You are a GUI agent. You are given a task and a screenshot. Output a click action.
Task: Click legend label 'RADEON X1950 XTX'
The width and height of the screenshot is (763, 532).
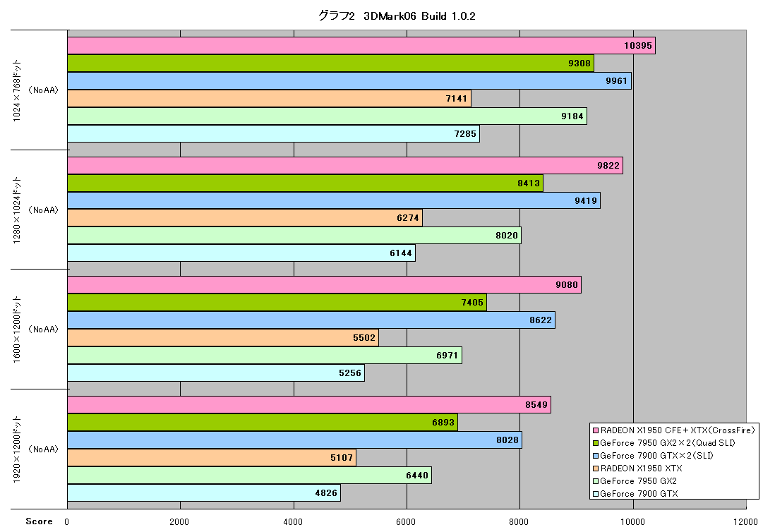(642, 468)
